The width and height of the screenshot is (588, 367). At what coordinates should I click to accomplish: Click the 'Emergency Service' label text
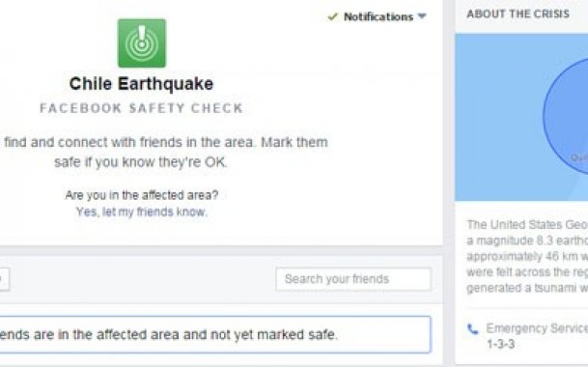(537, 328)
